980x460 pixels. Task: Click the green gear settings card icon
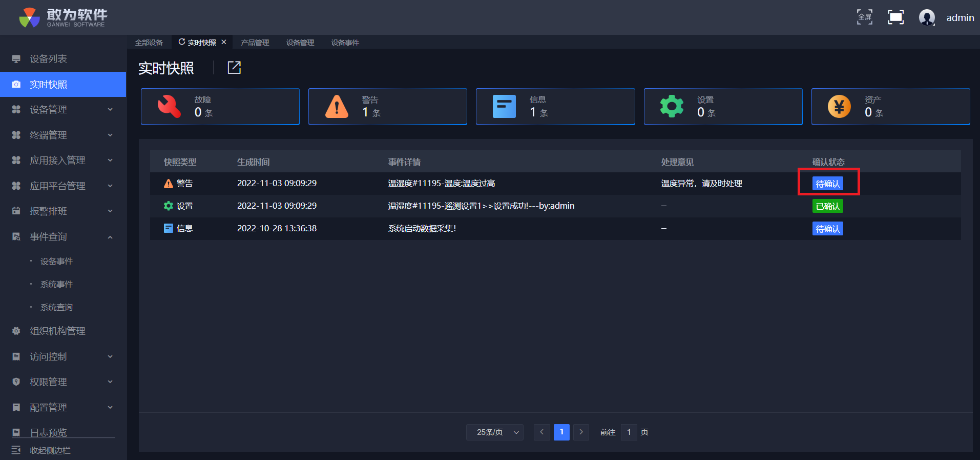point(672,107)
